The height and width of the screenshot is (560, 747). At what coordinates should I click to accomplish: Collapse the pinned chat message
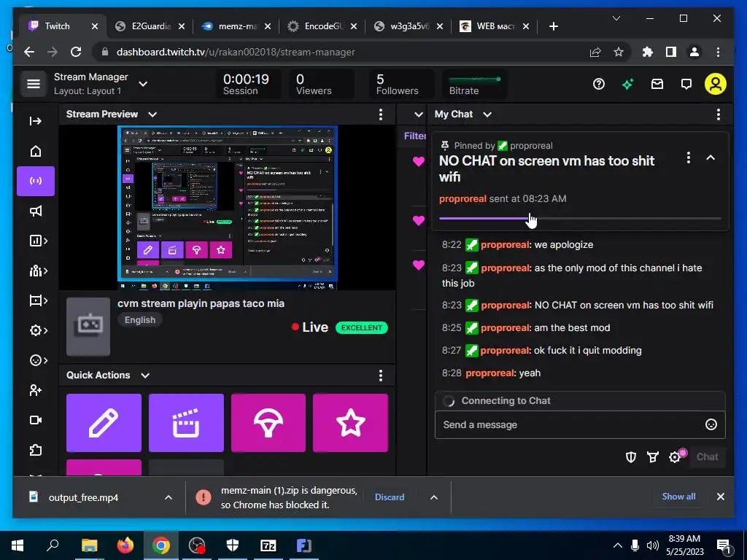coord(711,157)
